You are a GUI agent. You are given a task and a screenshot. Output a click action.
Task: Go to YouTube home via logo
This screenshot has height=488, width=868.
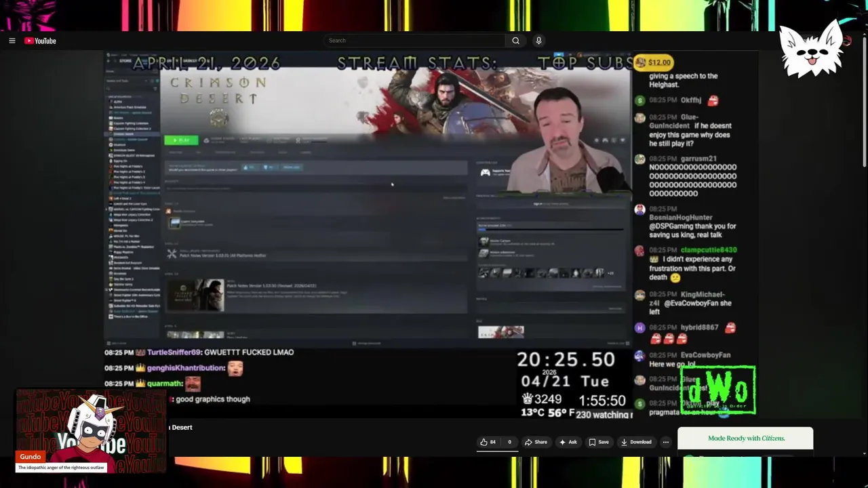coord(41,41)
